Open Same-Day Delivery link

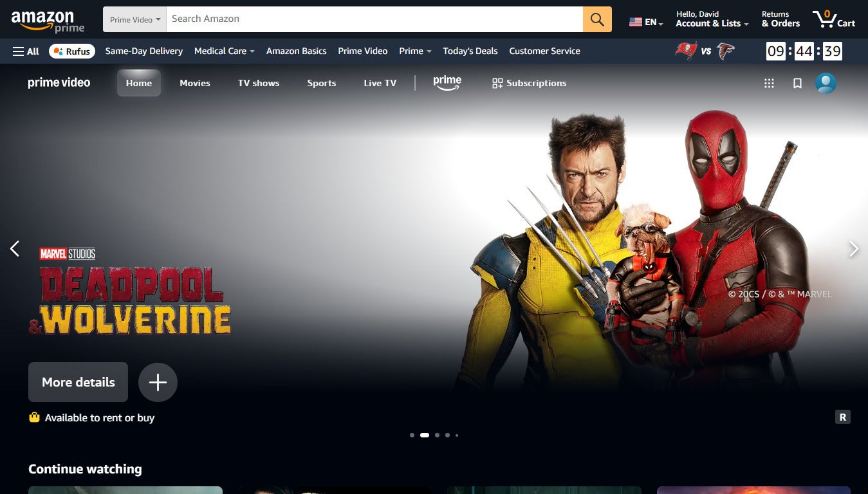click(x=144, y=51)
